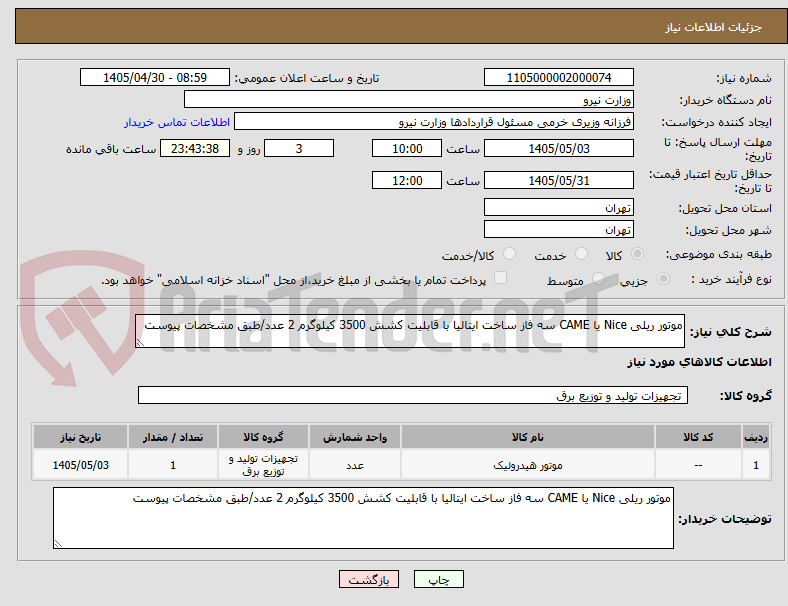Click the واحد شمارش column header
This screenshot has height=606, width=788.
[x=355, y=437]
